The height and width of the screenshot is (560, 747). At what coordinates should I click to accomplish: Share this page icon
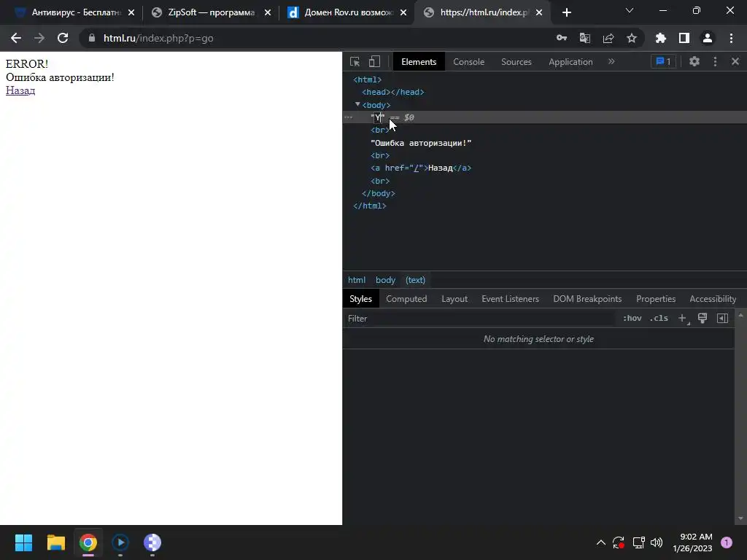608,38
